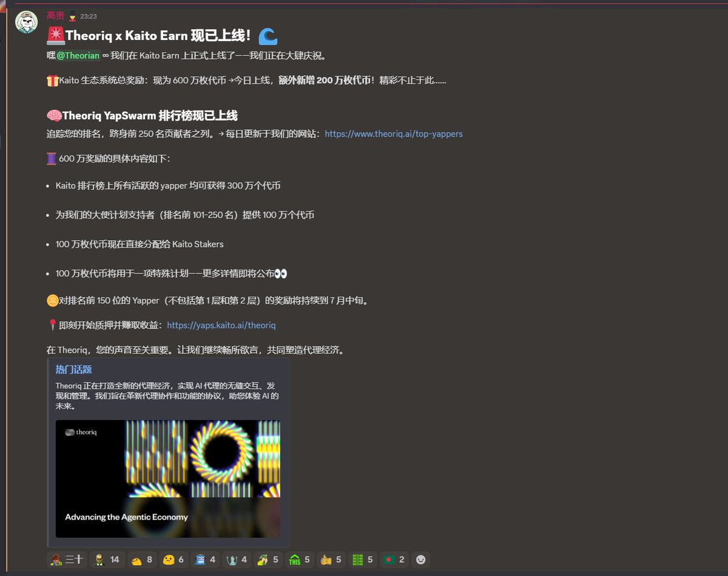Add the blue robot reaction with count 4
Screen dimensions: 728x576
pyautogui.click(x=205, y=560)
